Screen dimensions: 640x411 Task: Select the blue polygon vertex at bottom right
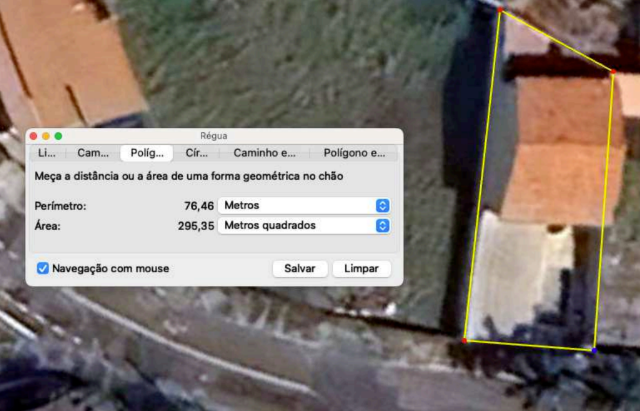(594, 351)
